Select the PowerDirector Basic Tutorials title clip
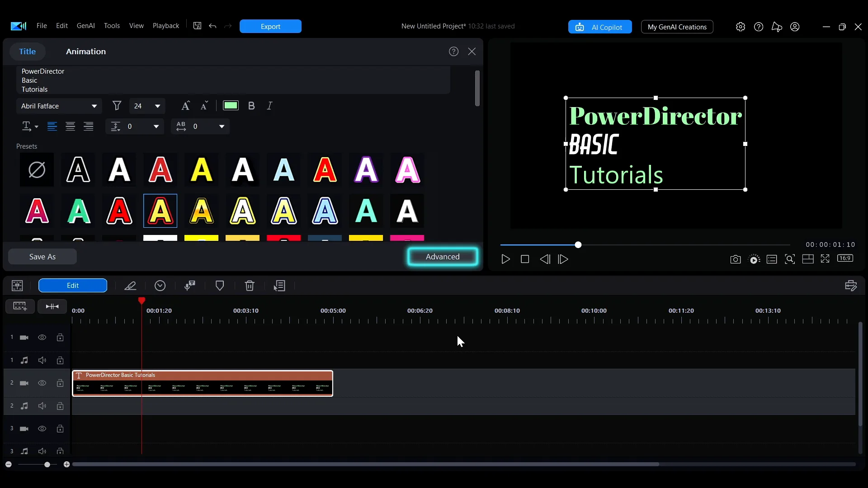This screenshot has width=868, height=488. click(x=203, y=383)
